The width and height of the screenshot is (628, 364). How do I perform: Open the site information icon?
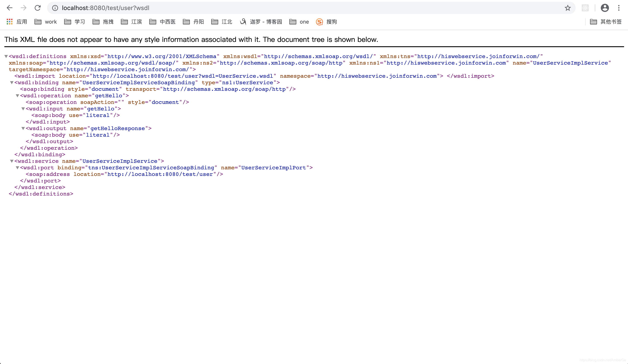tap(55, 8)
